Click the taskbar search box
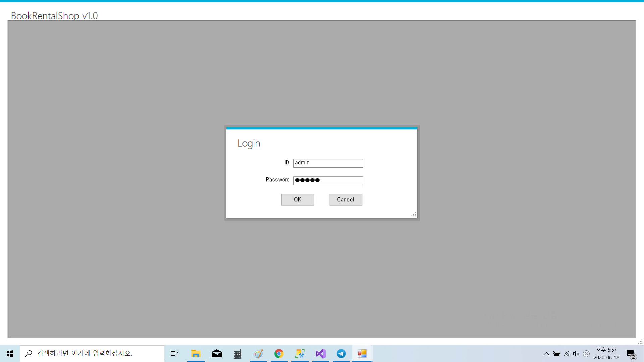 coord(92,354)
